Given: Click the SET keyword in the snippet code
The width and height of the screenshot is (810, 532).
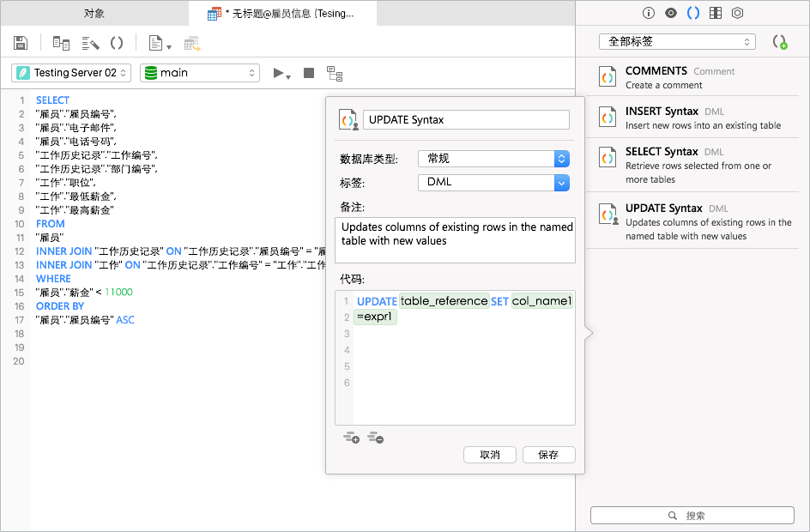Looking at the screenshot, I should (x=499, y=302).
